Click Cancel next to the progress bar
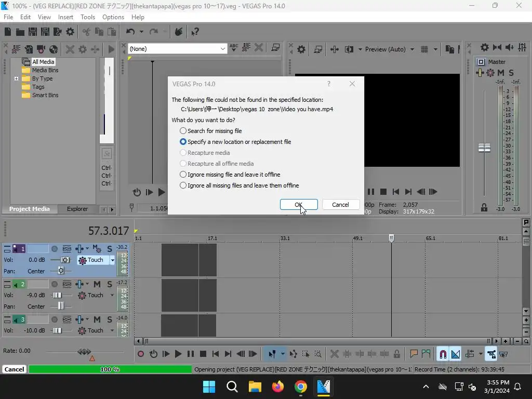Viewport: 532px width, 399px height. click(x=14, y=369)
